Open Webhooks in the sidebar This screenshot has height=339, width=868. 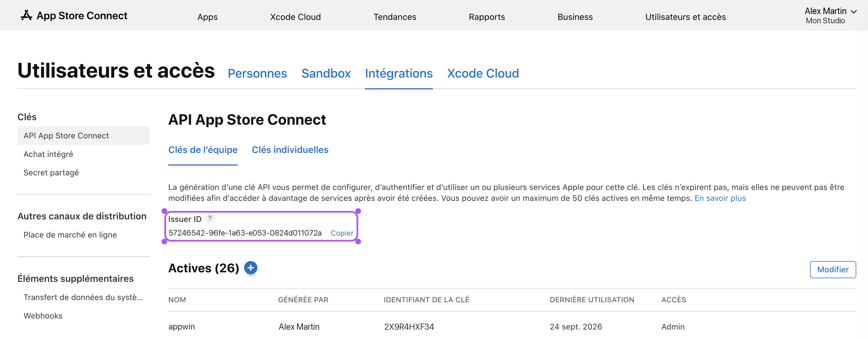pyautogui.click(x=43, y=316)
